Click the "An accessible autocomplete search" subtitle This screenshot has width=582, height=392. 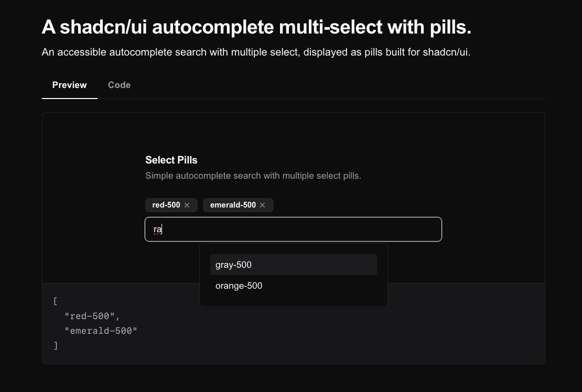[256, 52]
